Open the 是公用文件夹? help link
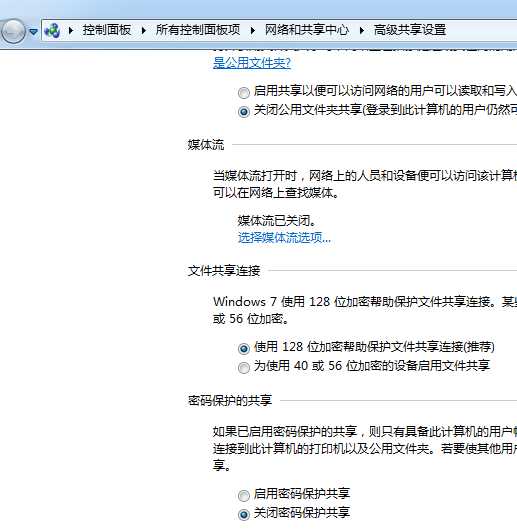 point(252,63)
